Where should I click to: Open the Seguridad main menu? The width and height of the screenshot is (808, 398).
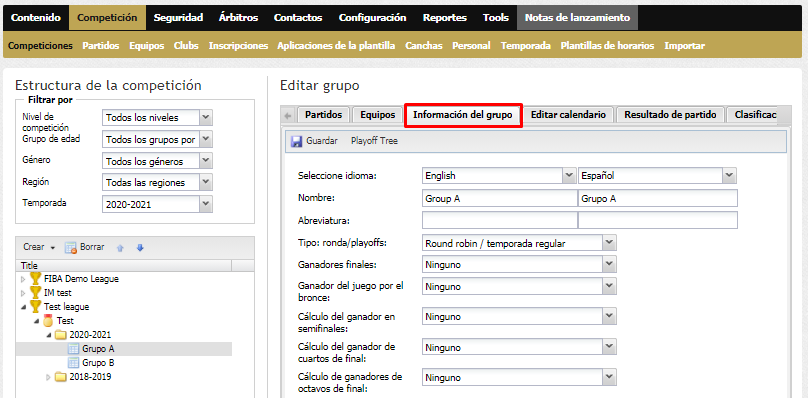[178, 18]
